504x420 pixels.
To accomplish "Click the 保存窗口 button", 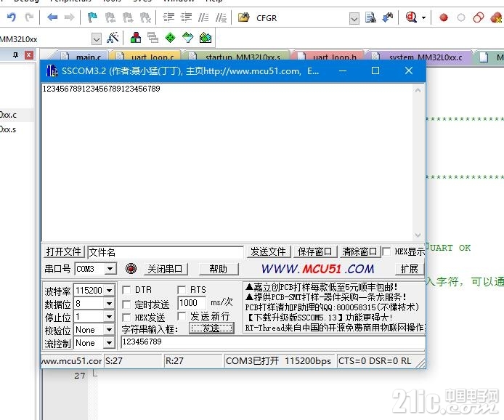I will (315, 251).
